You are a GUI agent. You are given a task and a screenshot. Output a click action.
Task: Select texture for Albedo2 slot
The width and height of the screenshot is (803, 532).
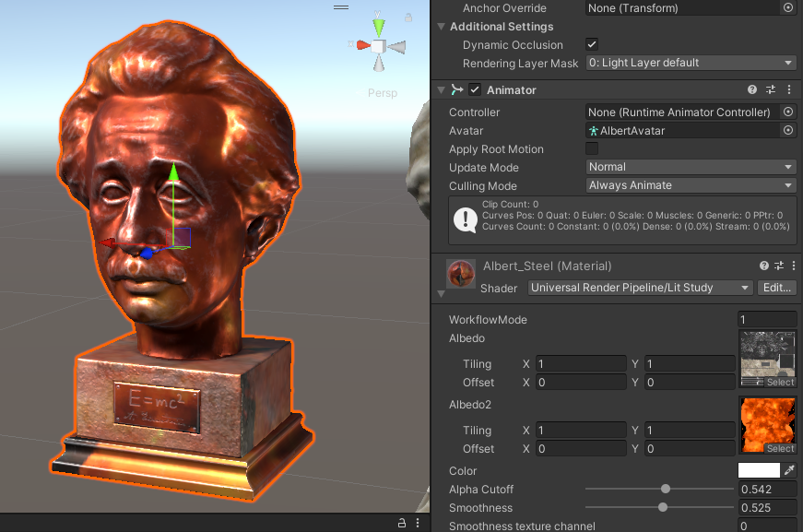click(781, 448)
